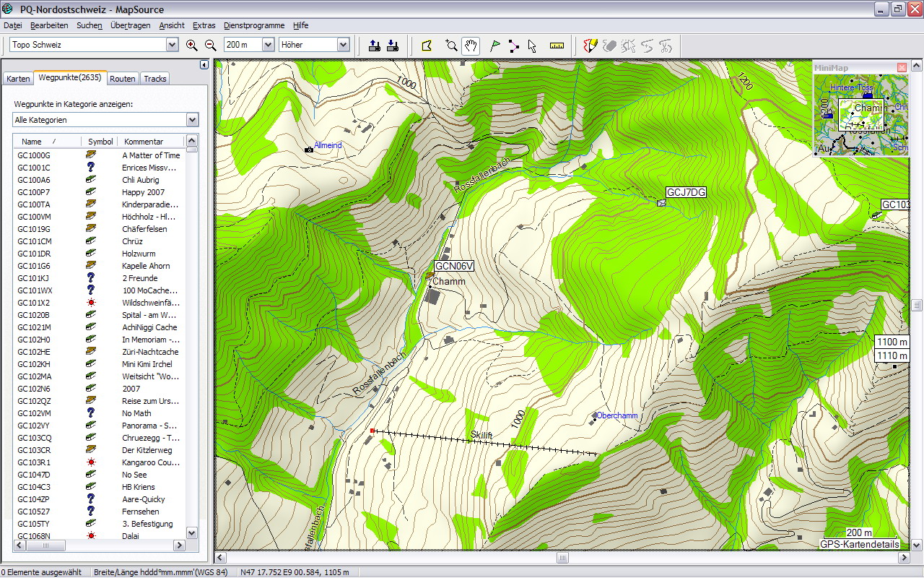The height and width of the screenshot is (578, 924).
Task: Close the MiniMap overlay
Action: [902, 67]
